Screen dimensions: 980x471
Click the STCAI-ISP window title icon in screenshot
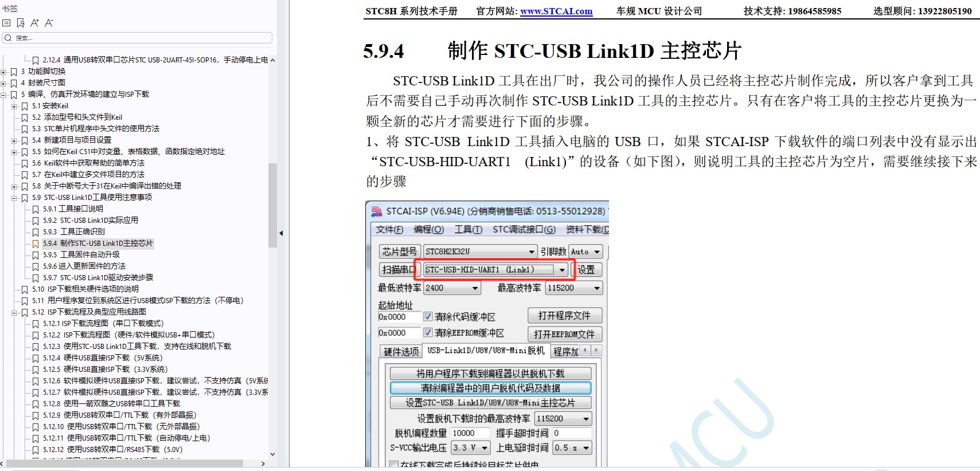click(x=377, y=211)
